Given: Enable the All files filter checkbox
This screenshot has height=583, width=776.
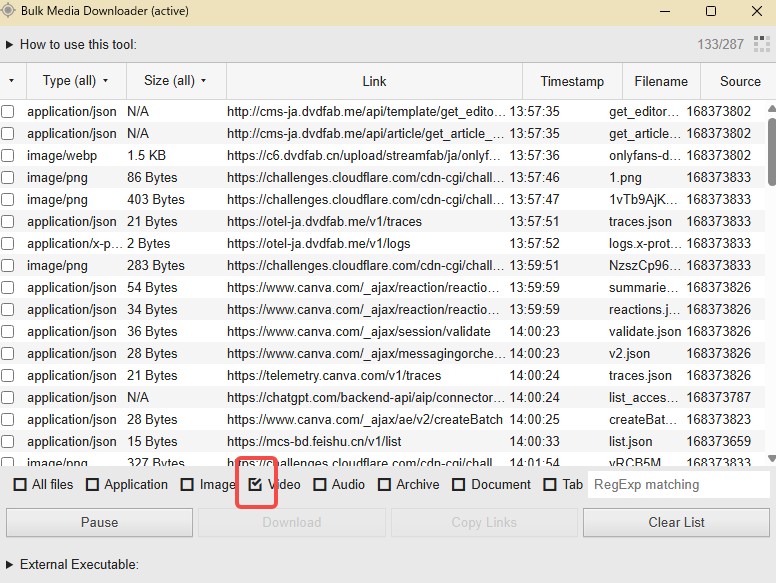Looking at the screenshot, I should pyautogui.click(x=20, y=485).
